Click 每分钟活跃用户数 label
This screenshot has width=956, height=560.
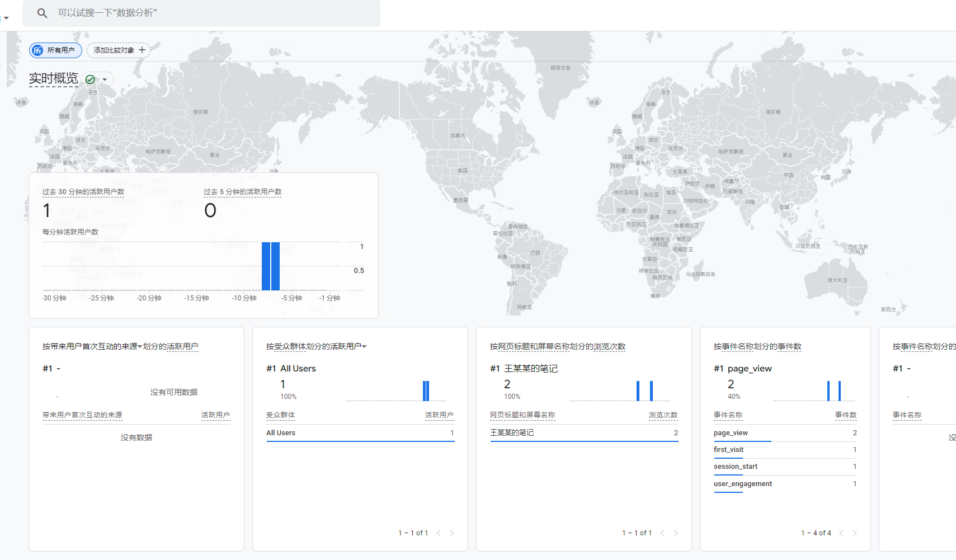(70, 232)
